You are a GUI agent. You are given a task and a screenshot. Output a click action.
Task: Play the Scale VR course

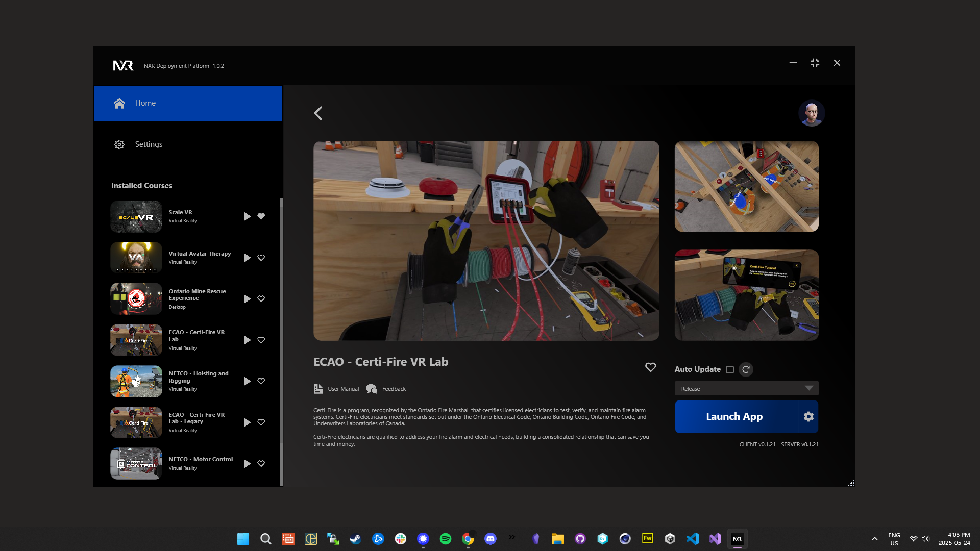click(x=247, y=216)
